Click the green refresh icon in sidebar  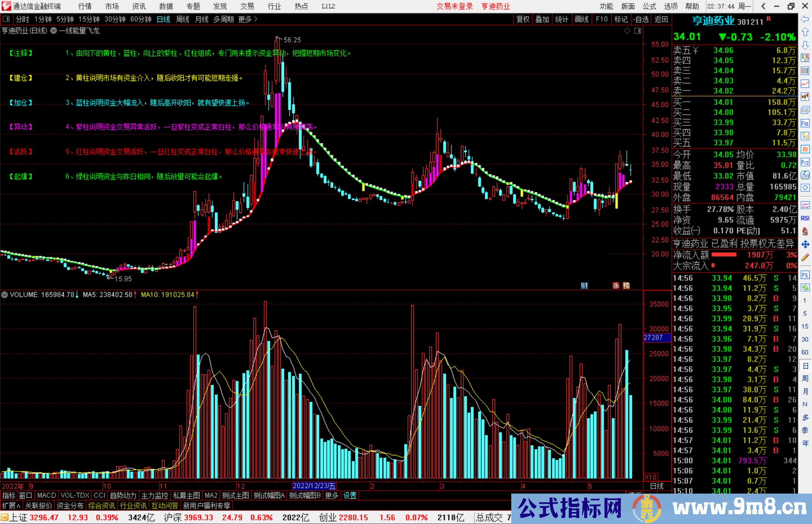pyautogui.click(x=805, y=288)
